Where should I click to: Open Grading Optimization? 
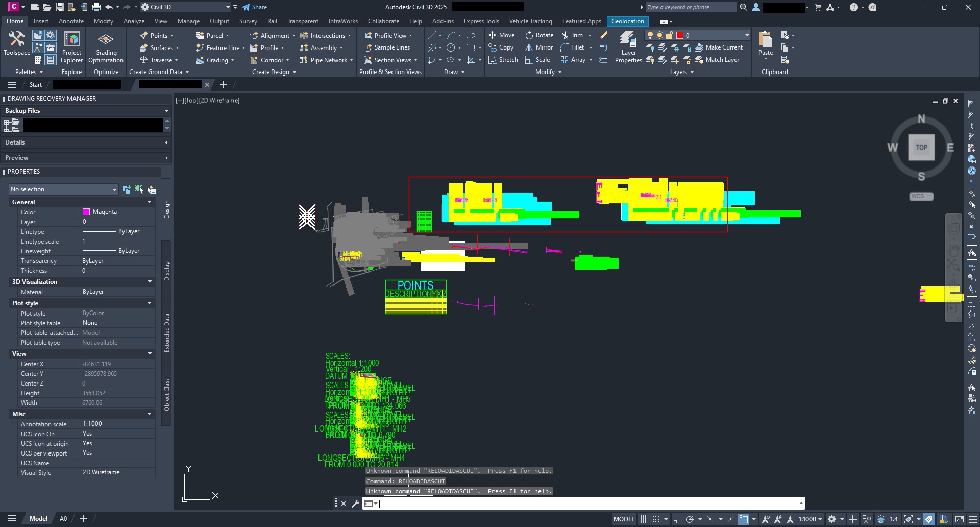point(105,46)
